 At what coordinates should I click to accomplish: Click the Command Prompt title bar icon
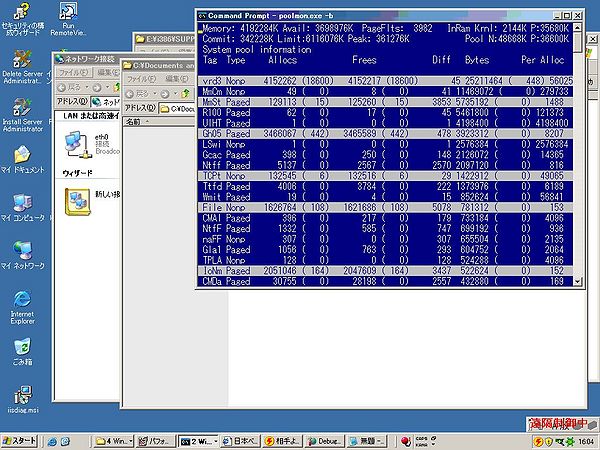202,16
